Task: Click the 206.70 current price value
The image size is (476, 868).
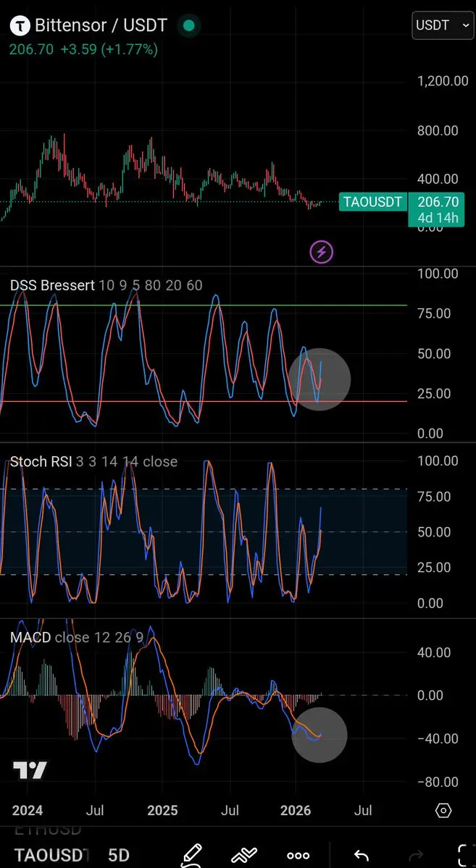Action: click(32, 49)
